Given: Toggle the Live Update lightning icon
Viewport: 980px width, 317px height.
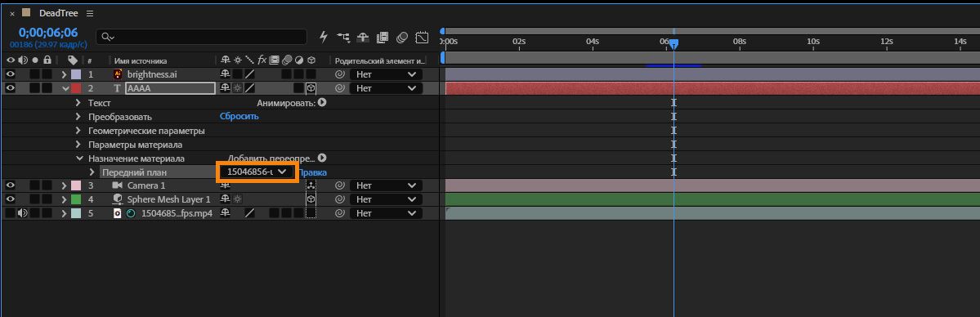Looking at the screenshot, I should pos(323,37).
